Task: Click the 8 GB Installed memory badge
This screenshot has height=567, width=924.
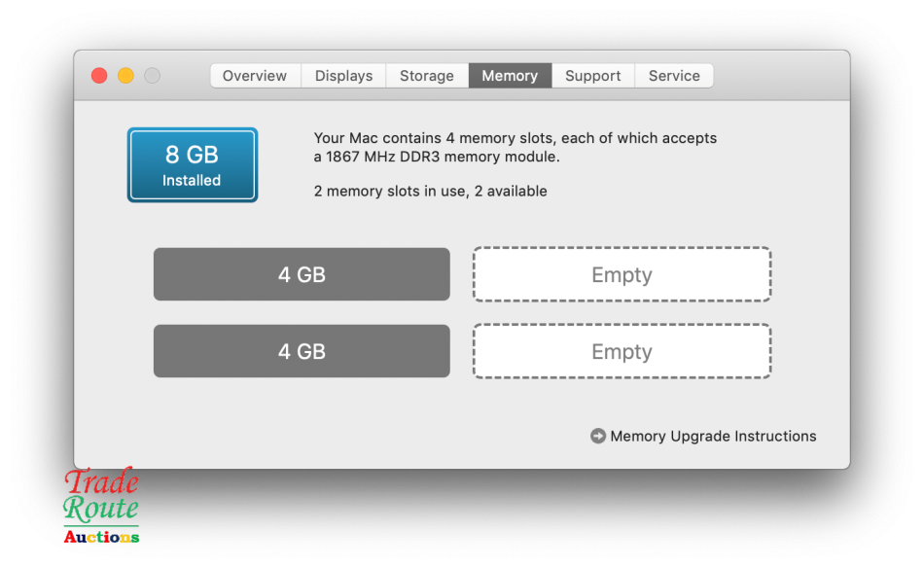Action: pos(193,165)
